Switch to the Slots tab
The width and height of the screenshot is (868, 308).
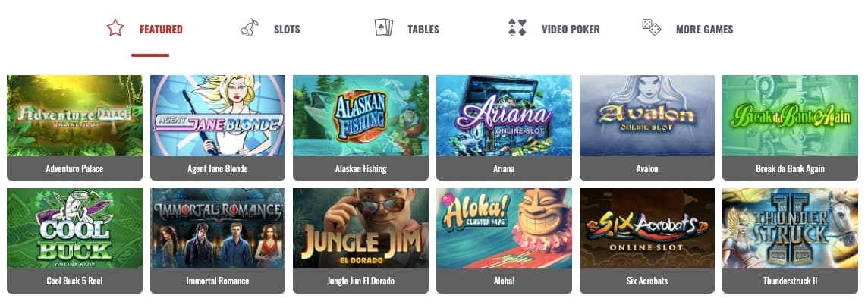287,30
